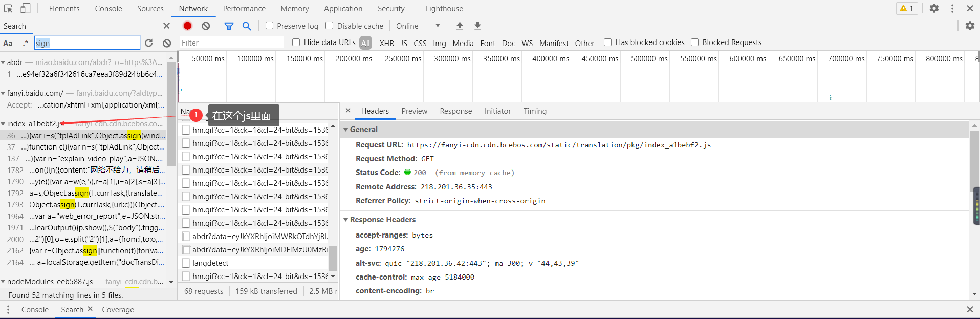
Task: Enable Disable cache checkbox
Action: click(x=330, y=26)
